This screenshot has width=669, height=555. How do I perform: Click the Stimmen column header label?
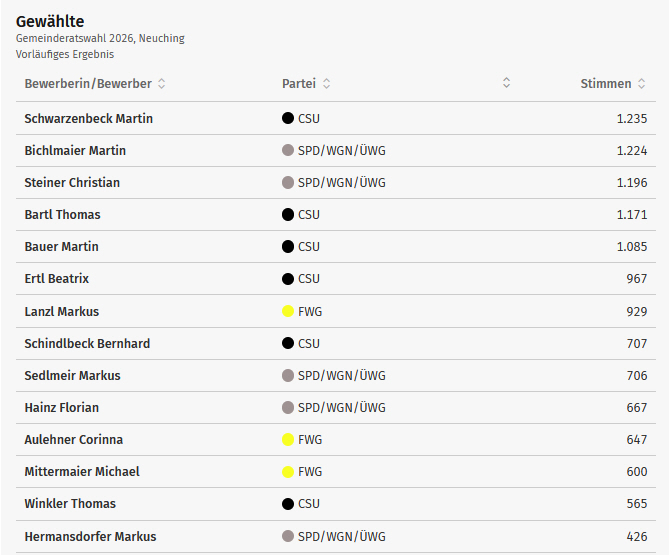coord(606,84)
